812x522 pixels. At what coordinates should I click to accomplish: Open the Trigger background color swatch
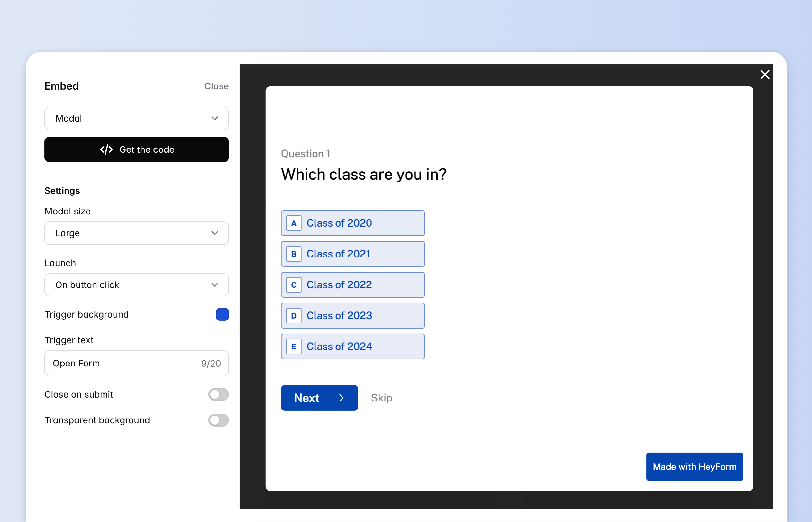pyautogui.click(x=222, y=315)
